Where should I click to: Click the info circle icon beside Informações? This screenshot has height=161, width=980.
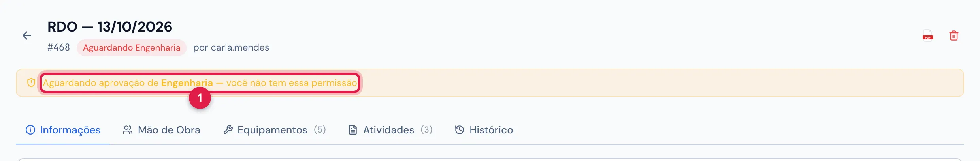click(30, 130)
